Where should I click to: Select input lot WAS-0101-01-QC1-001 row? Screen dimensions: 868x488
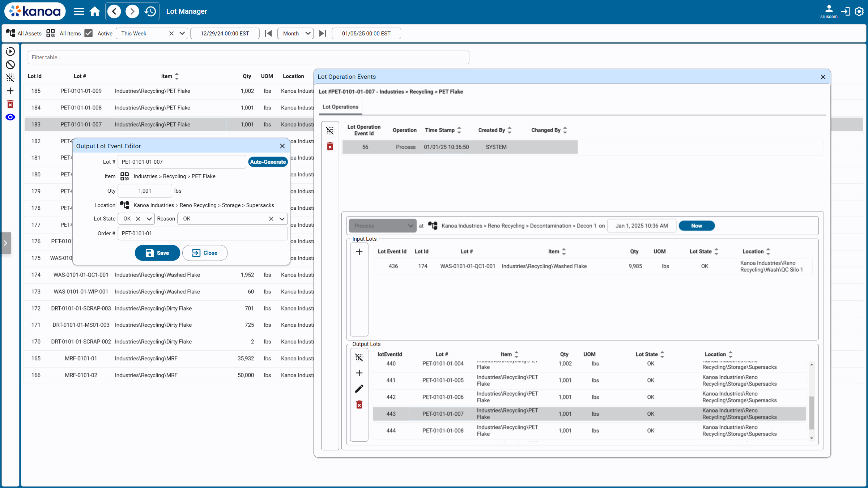click(593, 266)
